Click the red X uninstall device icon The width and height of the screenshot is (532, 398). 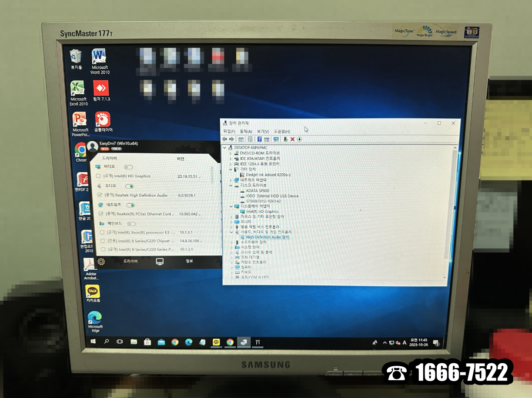tap(292, 139)
